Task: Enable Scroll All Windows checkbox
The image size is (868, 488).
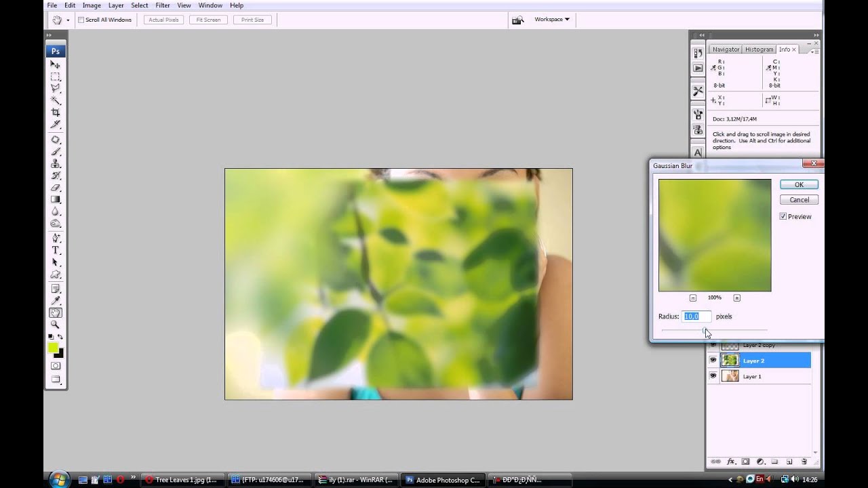Action: [81, 20]
